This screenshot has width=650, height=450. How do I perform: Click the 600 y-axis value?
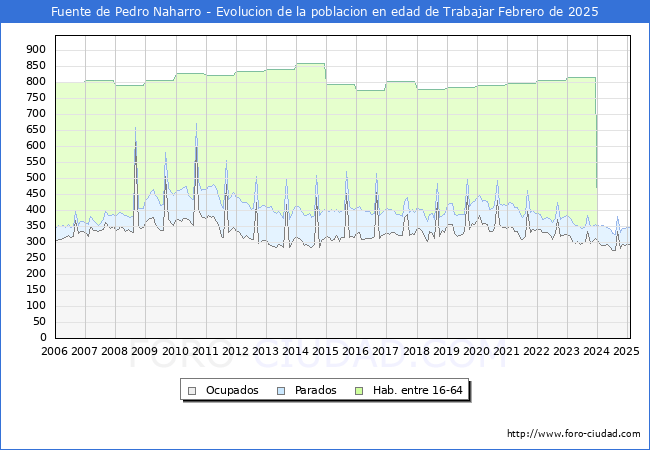[x=36, y=145]
